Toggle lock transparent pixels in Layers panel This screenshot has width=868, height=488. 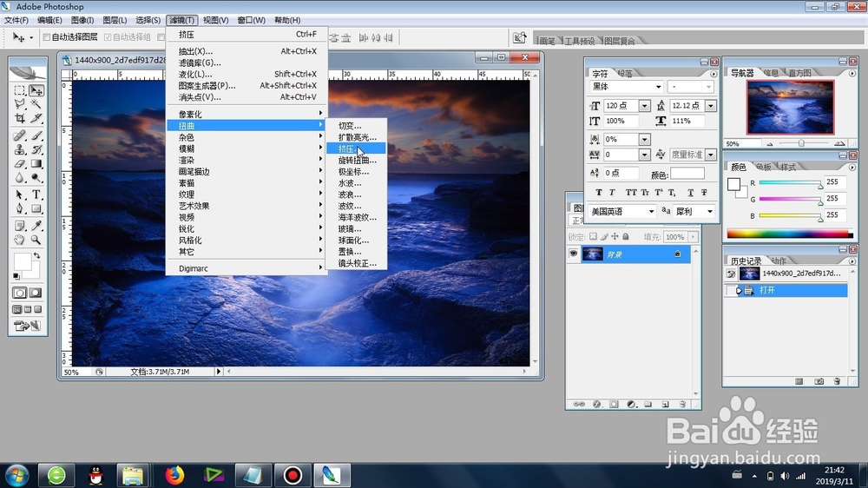593,236
